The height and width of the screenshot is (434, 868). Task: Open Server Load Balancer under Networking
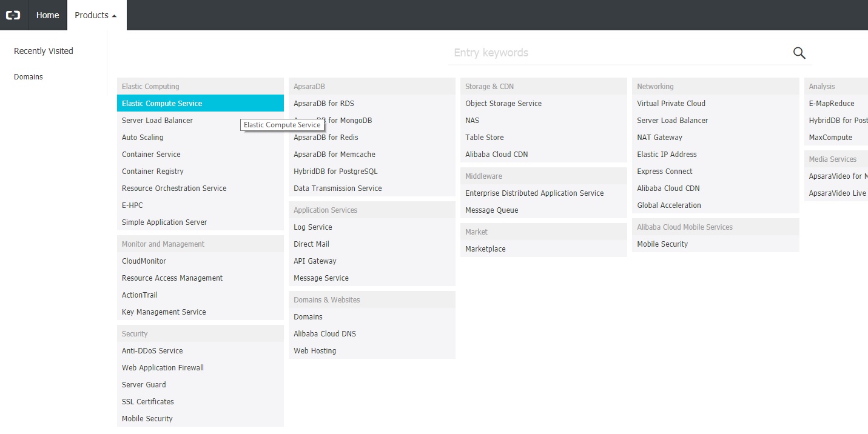(716, 120)
